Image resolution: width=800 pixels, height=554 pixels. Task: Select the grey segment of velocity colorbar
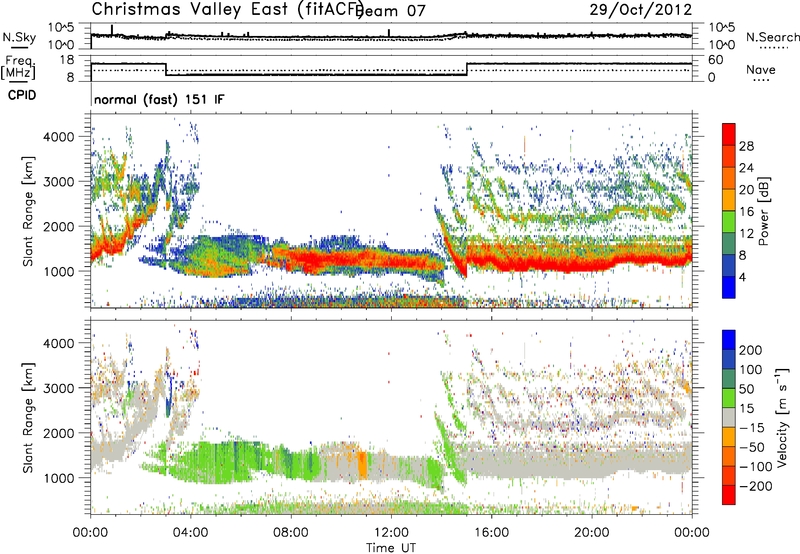coord(729,417)
